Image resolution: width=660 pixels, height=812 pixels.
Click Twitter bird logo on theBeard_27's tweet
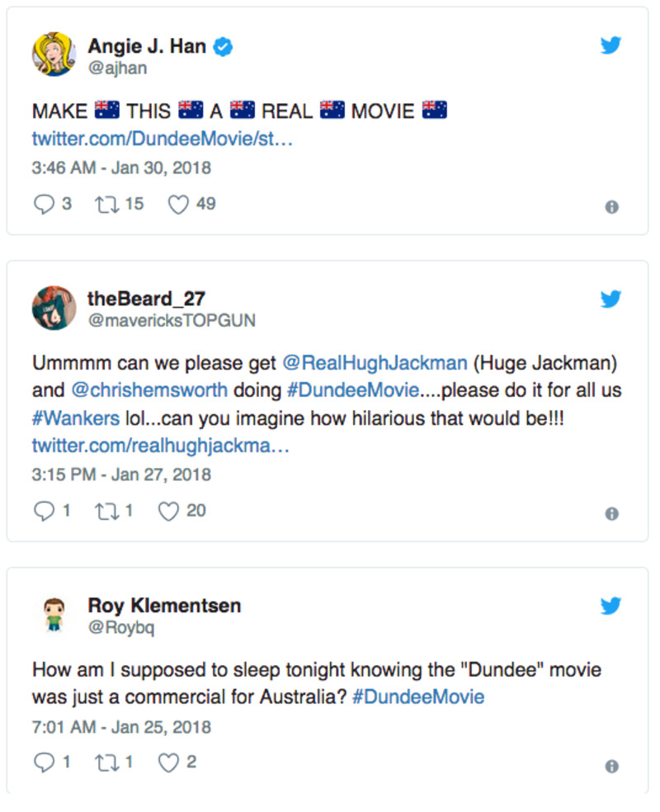[x=610, y=299]
